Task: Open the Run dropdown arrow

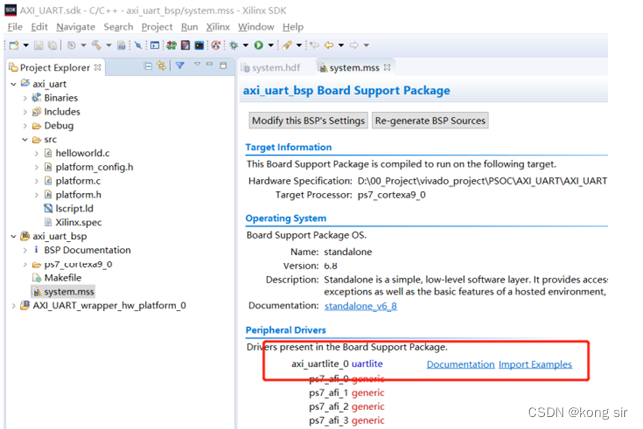Action: point(271,45)
